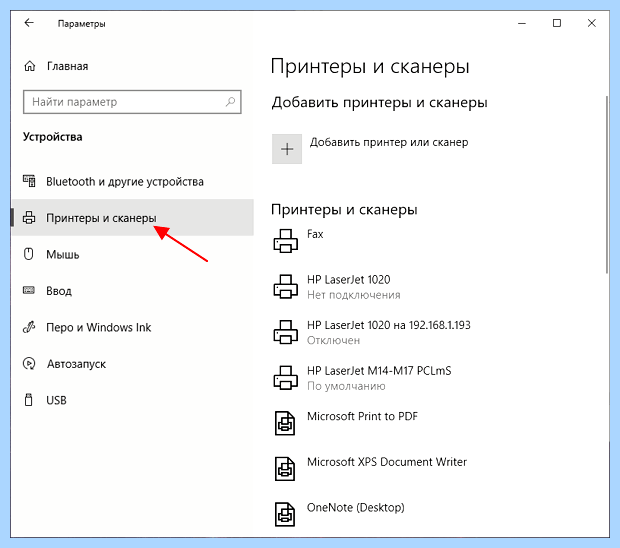Click the pen icon beside Windows Ink
Viewport: 620px width, 548px height.
(x=29, y=327)
